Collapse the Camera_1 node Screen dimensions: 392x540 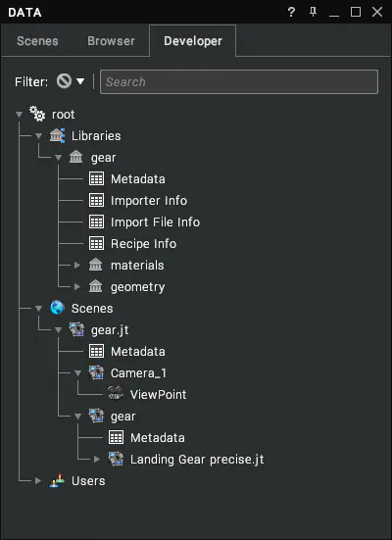(77, 373)
